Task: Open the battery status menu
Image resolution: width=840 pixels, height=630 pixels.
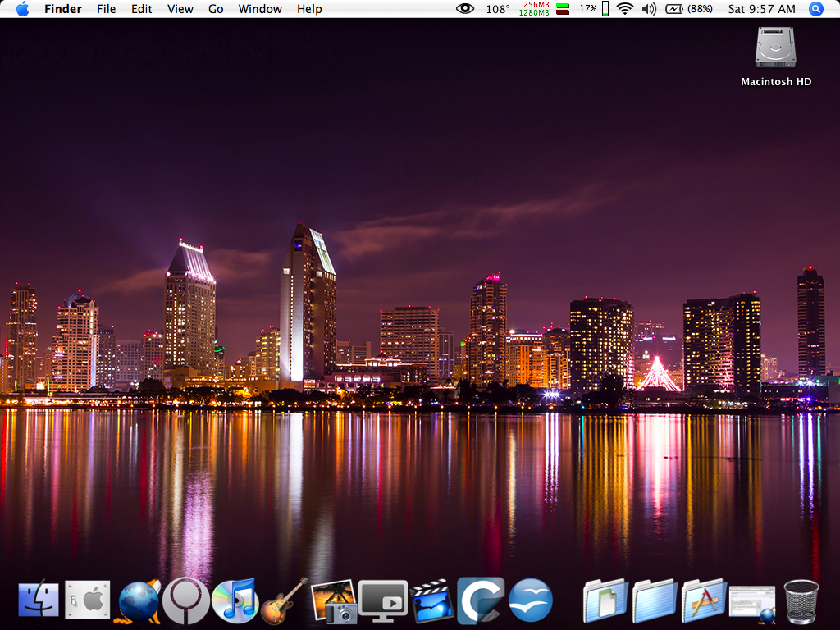Action: 687,9
